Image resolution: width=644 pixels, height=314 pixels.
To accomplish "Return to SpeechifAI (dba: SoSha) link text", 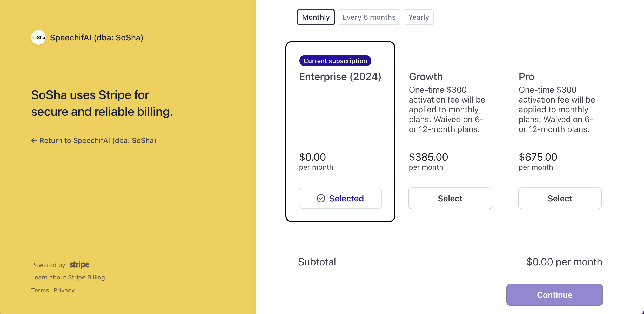I will 98,140.
